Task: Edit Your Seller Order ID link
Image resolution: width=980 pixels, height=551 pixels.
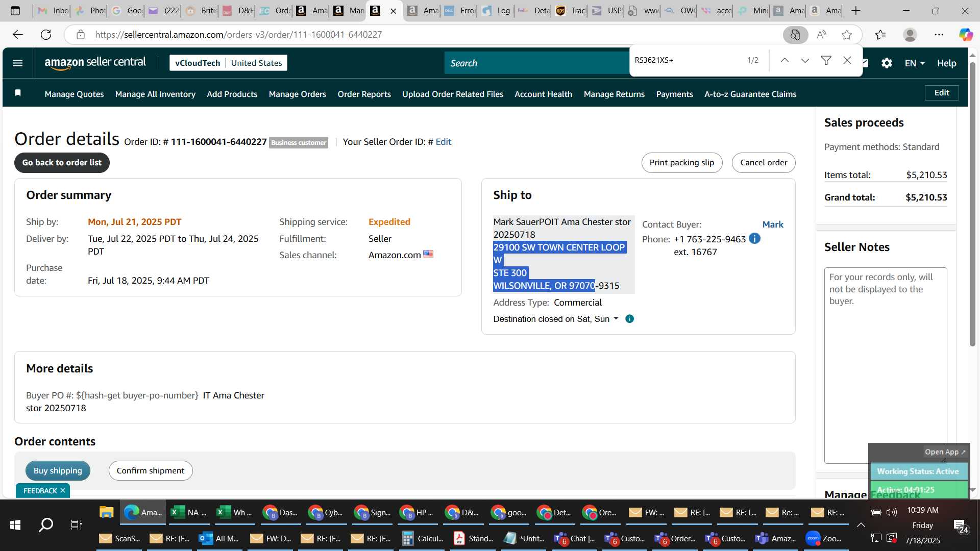Action: pos(443,142)
